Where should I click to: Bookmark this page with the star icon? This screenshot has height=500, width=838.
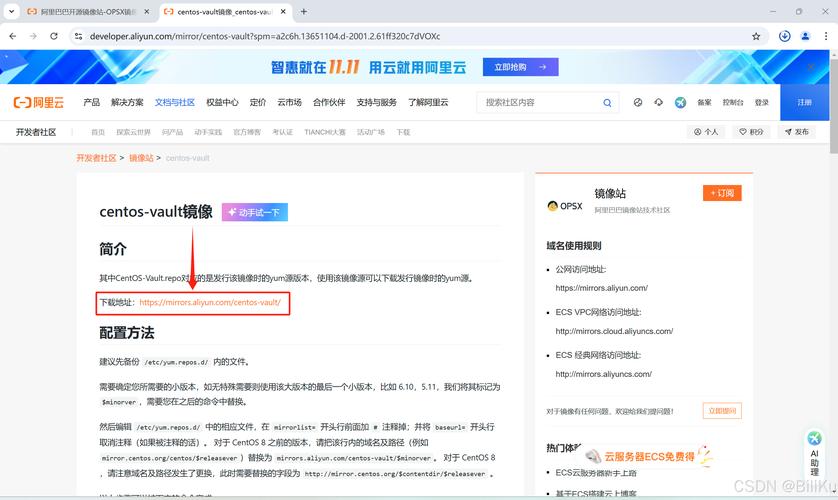(756, 36)
